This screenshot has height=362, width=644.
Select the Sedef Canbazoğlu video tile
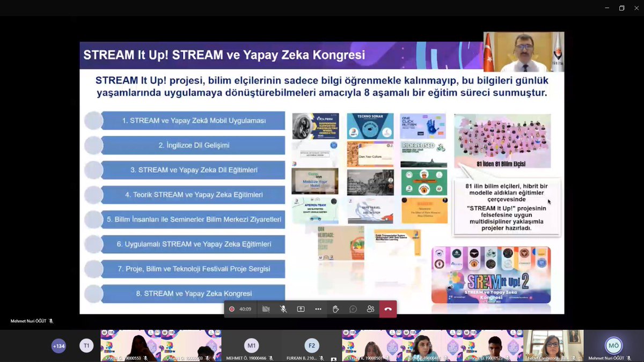[x=553, y=345]
